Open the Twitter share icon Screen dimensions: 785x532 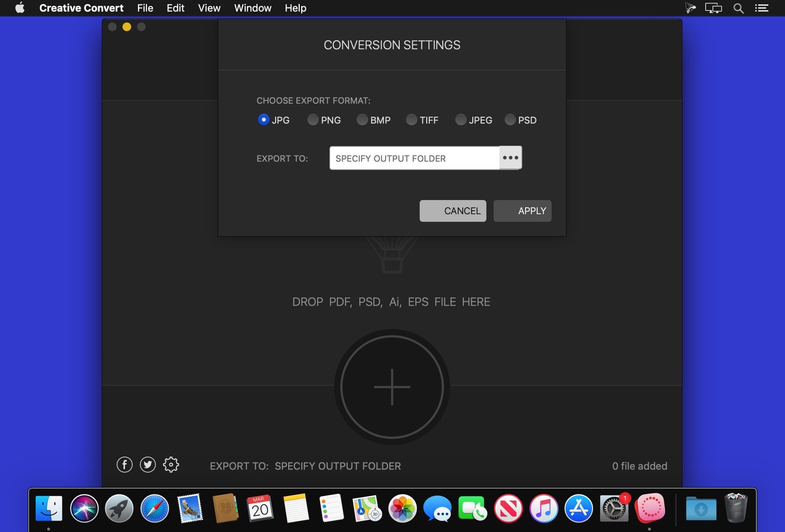[148, 465]
